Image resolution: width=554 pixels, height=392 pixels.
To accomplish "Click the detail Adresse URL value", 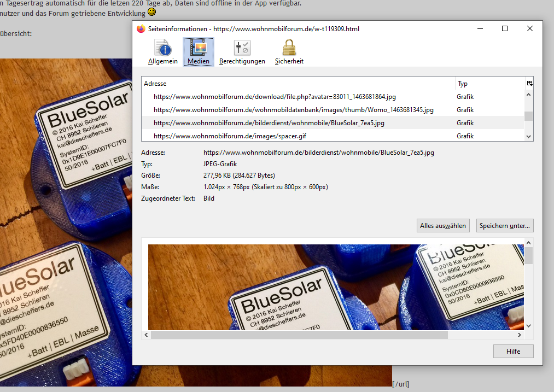I will (x=319, y=153).
